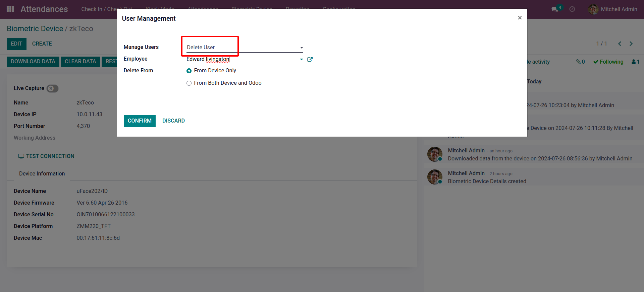Screen dimensions: 644x292
Task: Click the EDIT button
Action: click(x=16, y=44)
